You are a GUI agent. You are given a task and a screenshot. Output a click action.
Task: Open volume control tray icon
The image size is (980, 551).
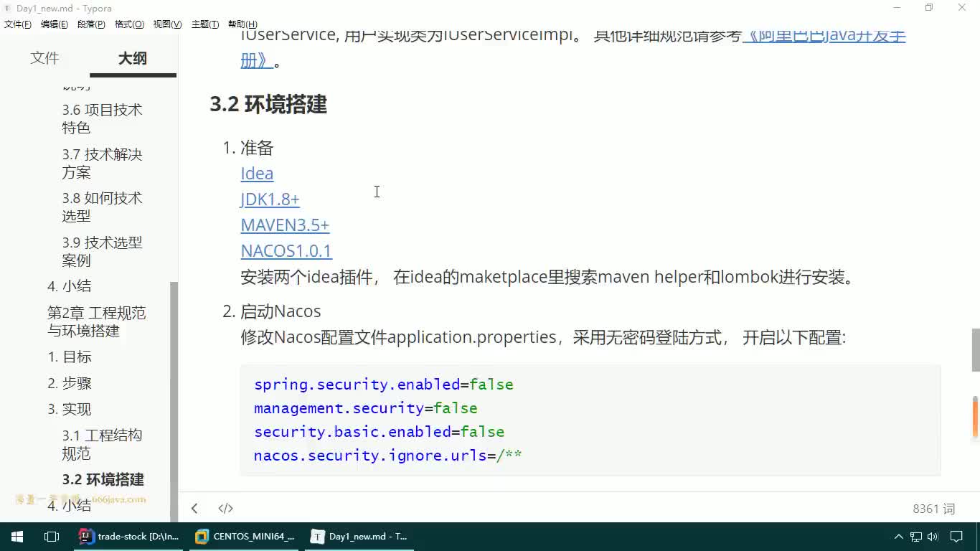(933, 537)
